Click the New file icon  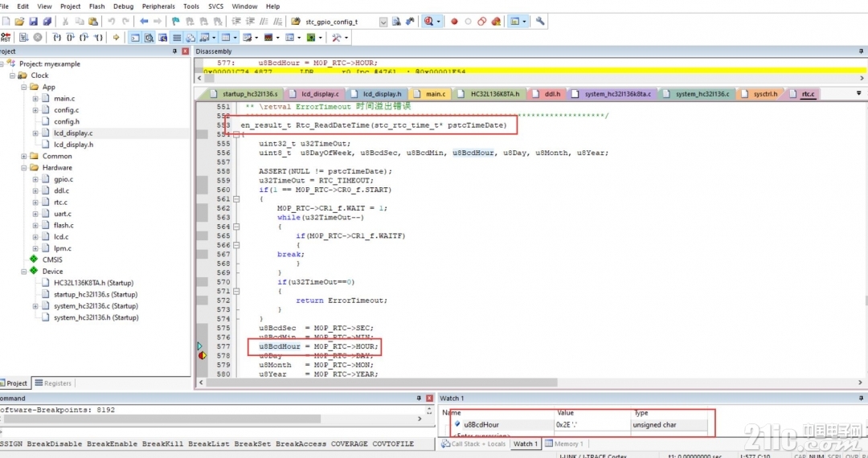[6, 21]
